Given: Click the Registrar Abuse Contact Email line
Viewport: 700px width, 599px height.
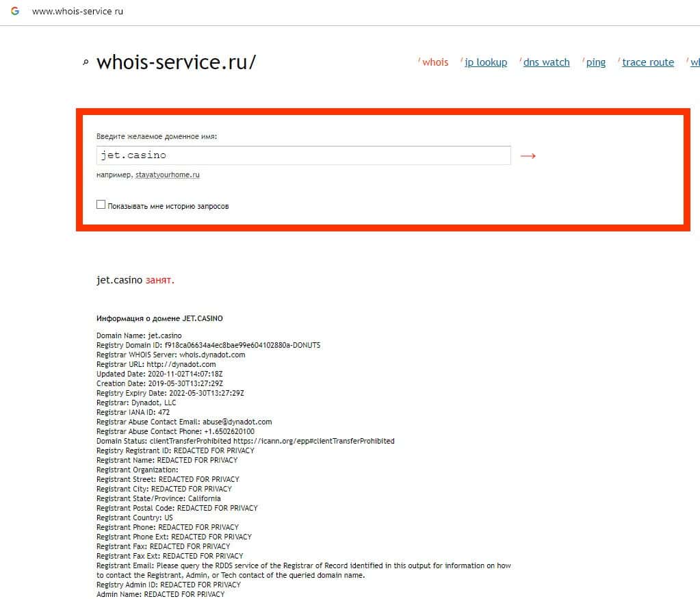Looking at the screenshot, I should [184, 422].
